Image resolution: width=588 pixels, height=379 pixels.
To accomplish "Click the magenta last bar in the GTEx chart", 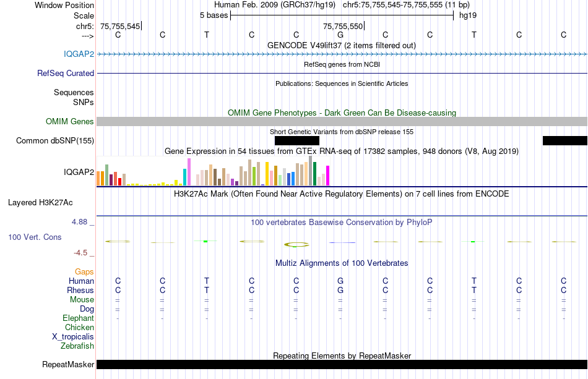I will 327,176.
